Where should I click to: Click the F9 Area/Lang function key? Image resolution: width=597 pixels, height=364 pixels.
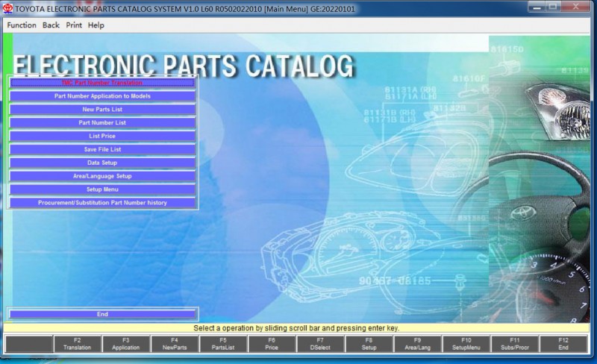tap(417, 344)
